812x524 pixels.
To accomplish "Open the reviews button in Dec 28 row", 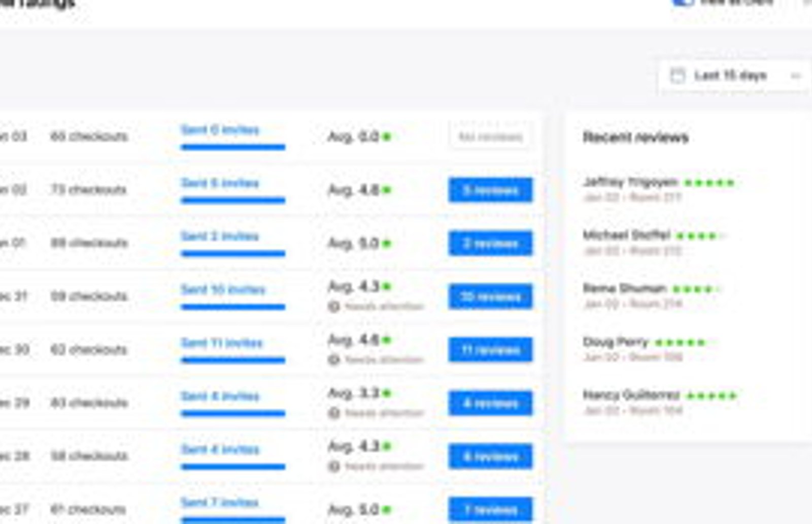I will point(490,456).
